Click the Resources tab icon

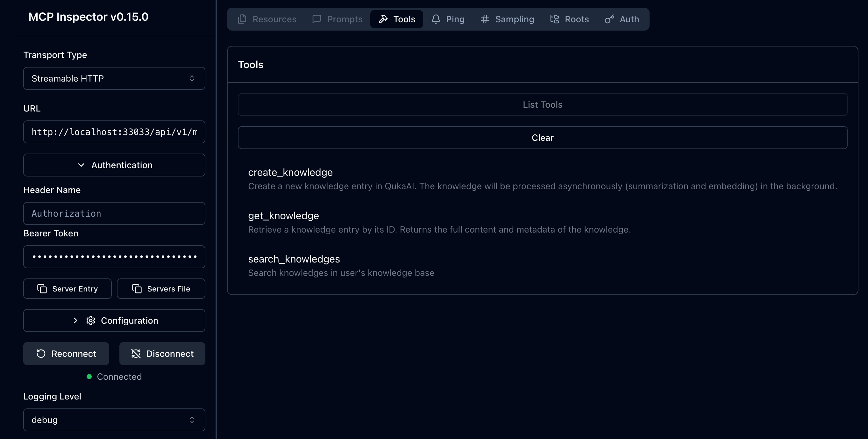pos(242,19)
